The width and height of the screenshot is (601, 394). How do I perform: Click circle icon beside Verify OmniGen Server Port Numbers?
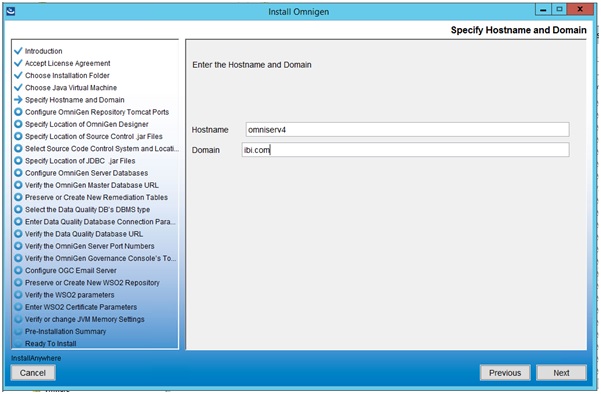pos(18,246)
